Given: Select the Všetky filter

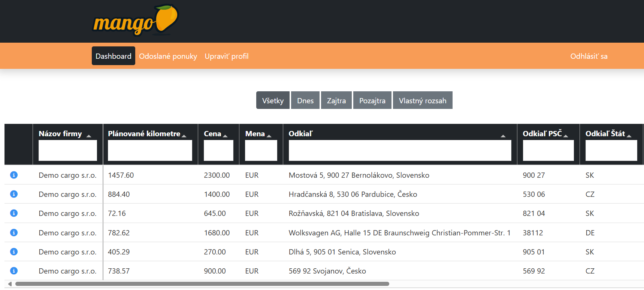Looking at the screenshot, I should 273,101.
